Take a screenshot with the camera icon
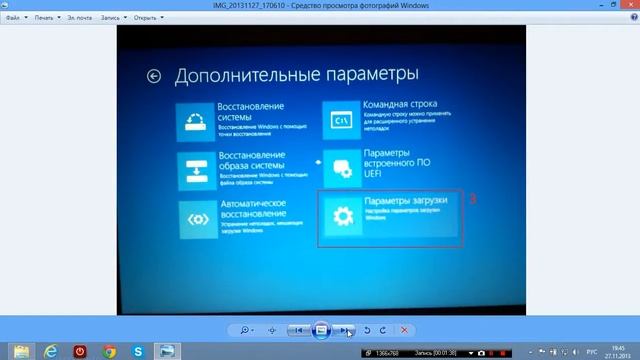640x360 pixels. click(481, 353)
